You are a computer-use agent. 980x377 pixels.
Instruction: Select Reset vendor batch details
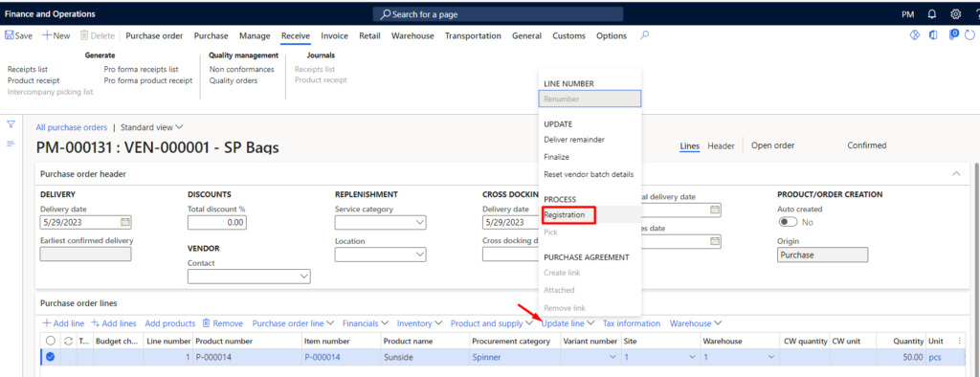[x=589, y=174]
